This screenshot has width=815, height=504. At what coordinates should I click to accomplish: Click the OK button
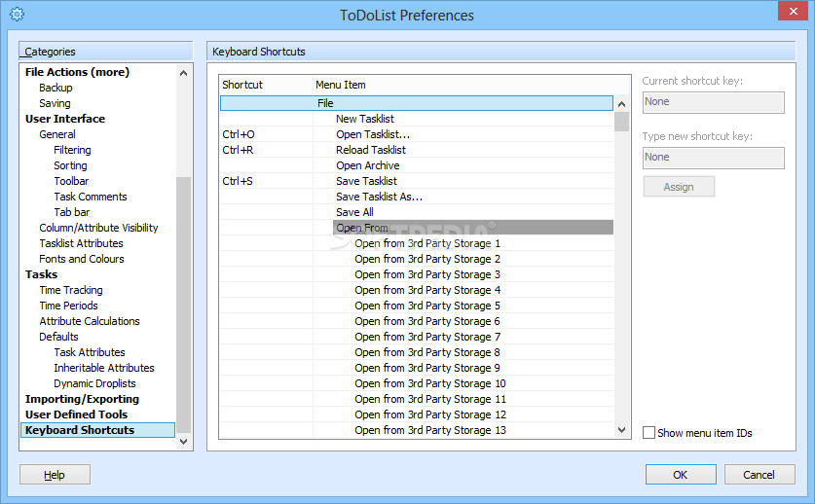pyautogui.click(x=681, y=475)
